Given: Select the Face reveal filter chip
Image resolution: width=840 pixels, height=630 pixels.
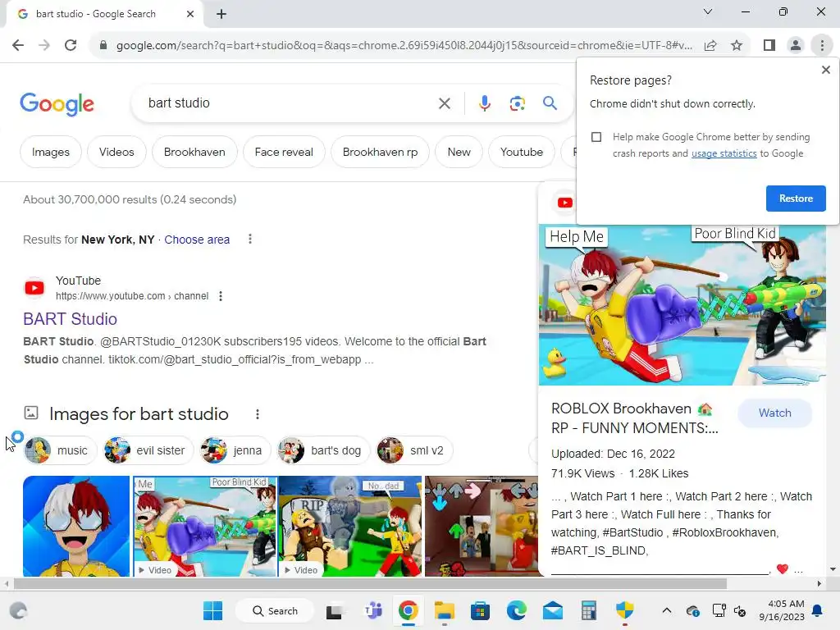Looking at the screenshot, I should [x=284, y=152].
